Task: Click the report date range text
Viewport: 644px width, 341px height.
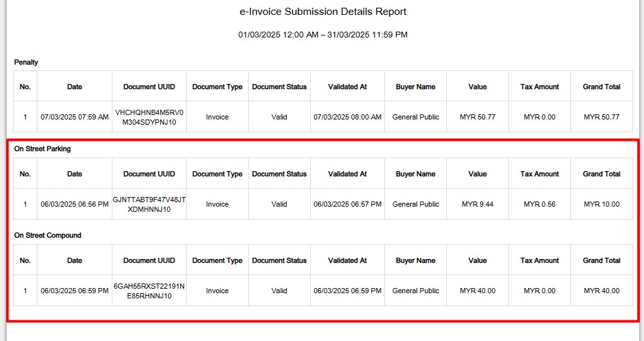Action: [322, 35]
